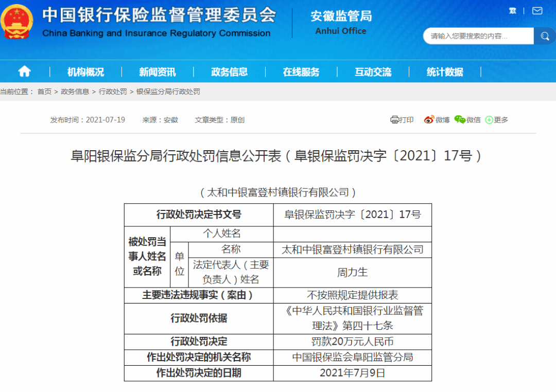
Task: Click the 个人姓名 cell
Action: (221, 234)
